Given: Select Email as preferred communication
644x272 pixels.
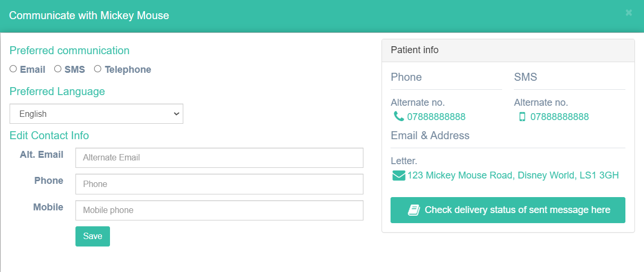Looking at the screenshot, I should (x=13, y=69).
